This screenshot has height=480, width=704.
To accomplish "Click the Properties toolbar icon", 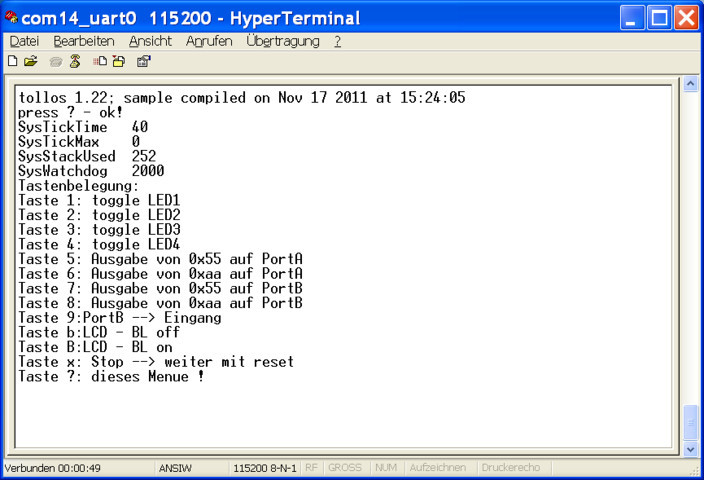I will (x=144, y=61).
